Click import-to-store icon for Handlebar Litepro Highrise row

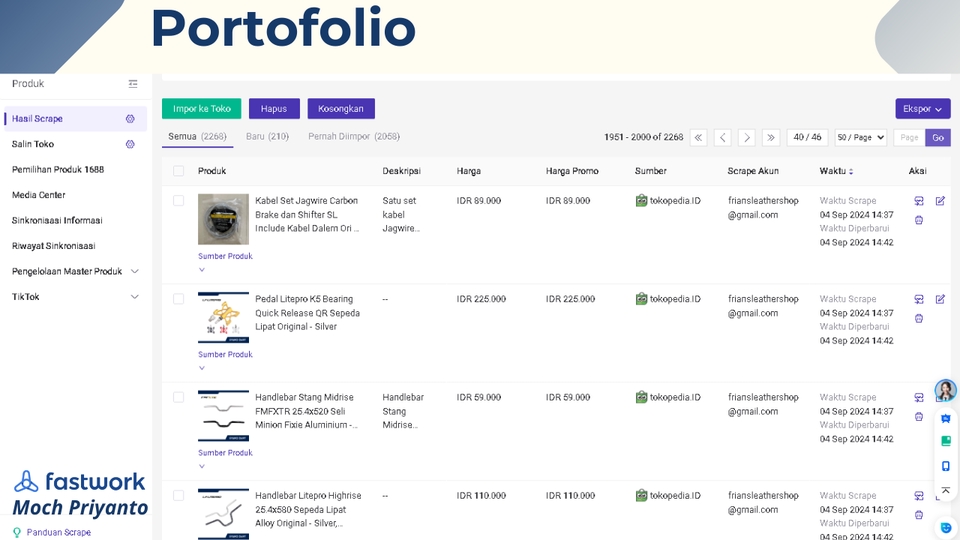919,496
